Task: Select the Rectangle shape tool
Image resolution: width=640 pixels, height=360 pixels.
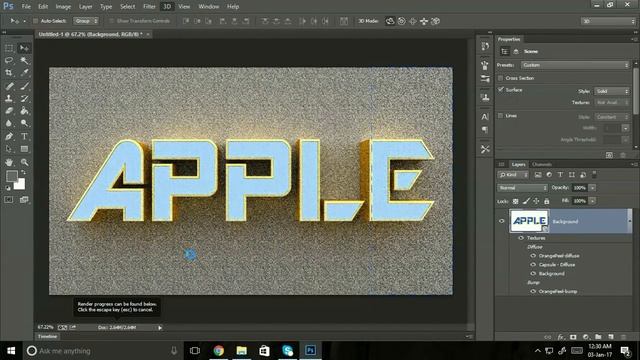Action: point(24,149)
